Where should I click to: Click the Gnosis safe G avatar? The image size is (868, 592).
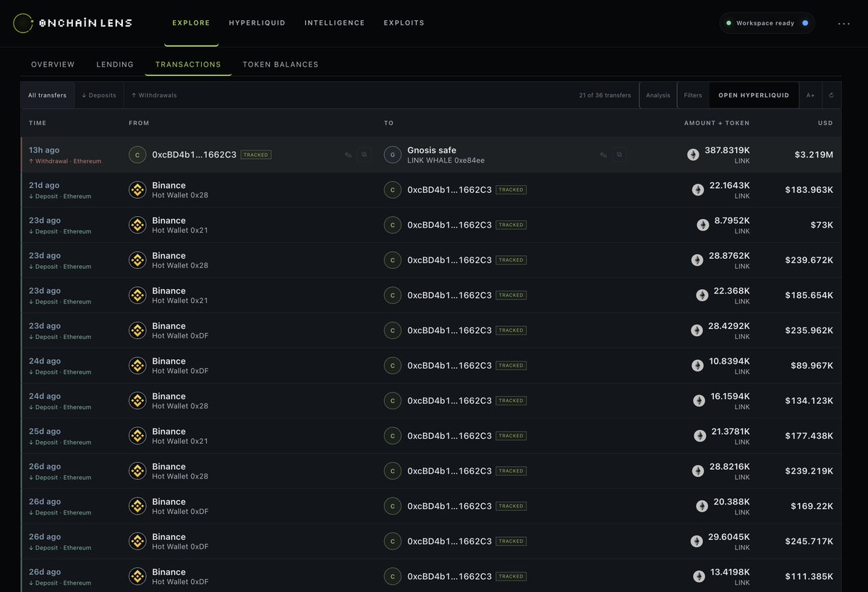tap(392, 155)
